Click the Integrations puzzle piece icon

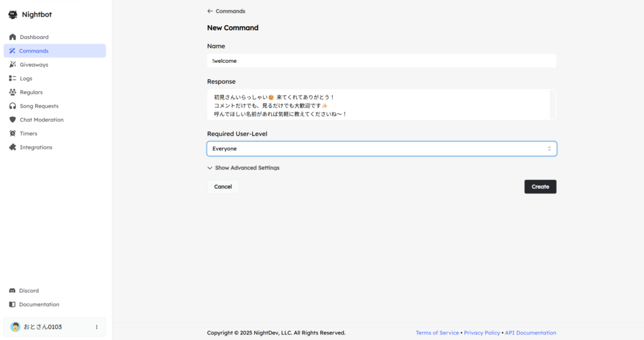pyautogui.click(x=13, y=148)
